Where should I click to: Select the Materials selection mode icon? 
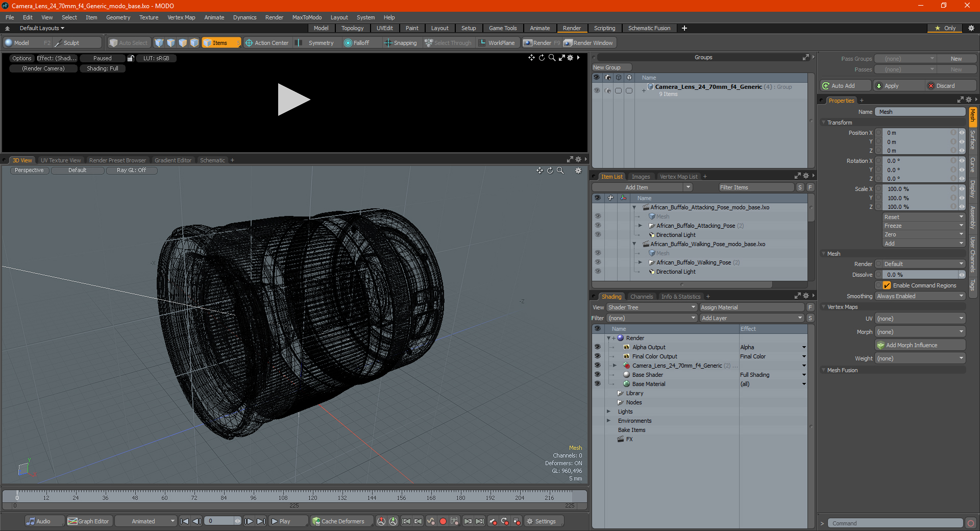pyautogui.click(x=194, y=43)
